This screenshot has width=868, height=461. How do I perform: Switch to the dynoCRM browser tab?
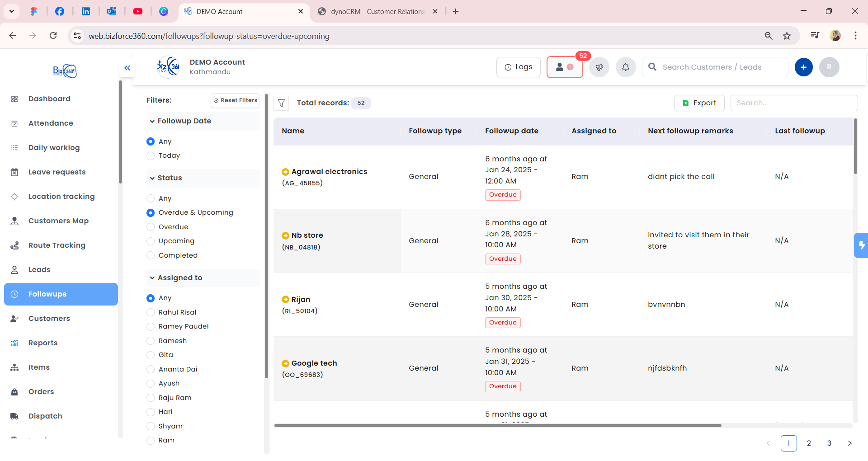click(377, 11)
